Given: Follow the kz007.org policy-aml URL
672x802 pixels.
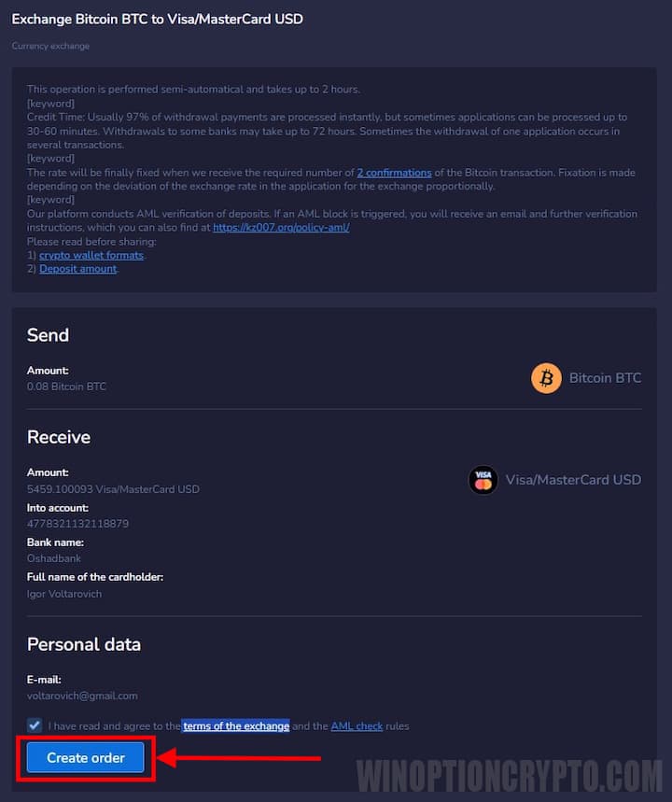Looking at the screenshot, I should click(281, 227).
